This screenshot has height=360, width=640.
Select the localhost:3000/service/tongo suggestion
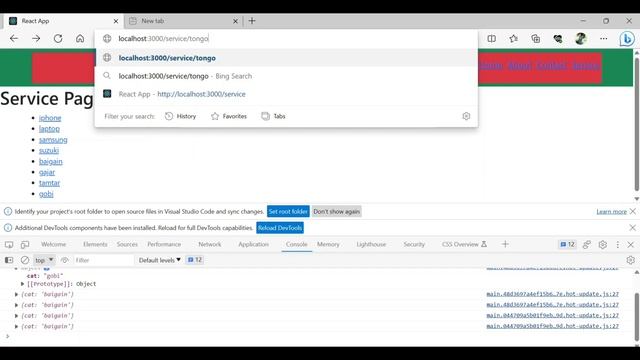tap(286, 58)
